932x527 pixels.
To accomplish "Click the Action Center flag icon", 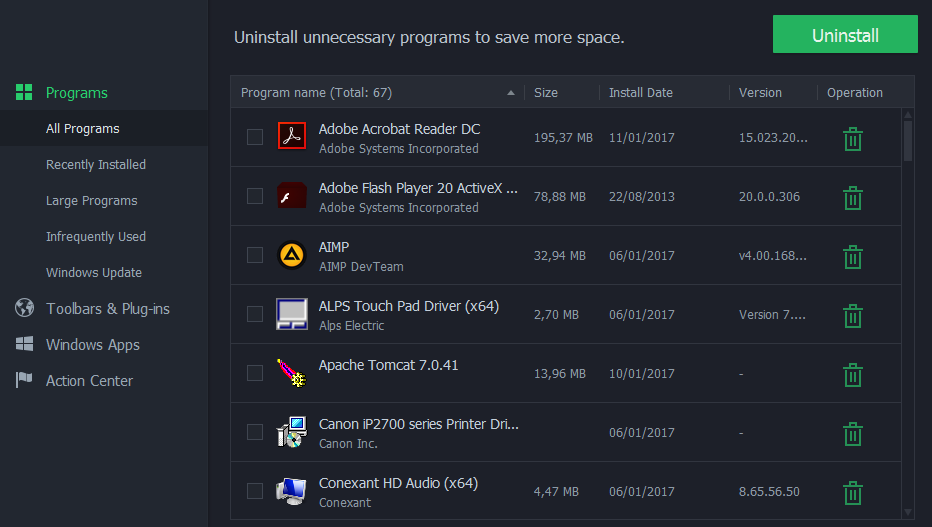I will click(24, 380).
